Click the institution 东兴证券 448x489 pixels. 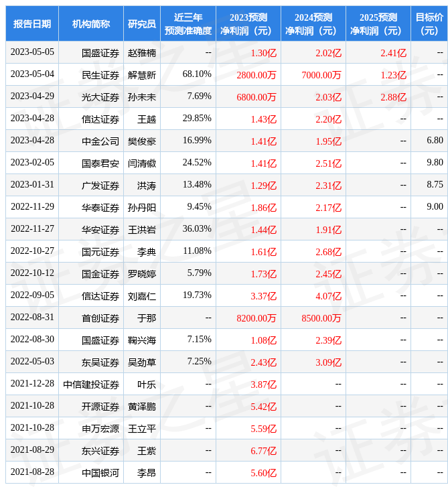coord(100,451)
